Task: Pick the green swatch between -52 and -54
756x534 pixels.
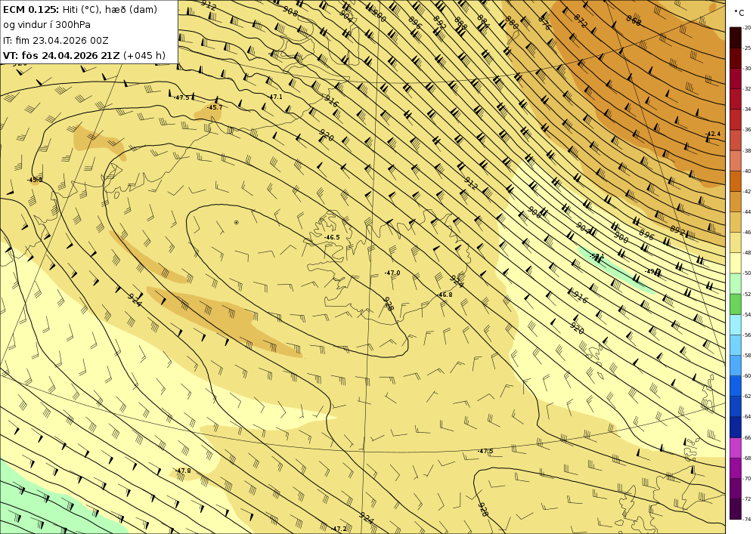Action: (x=736, y=304)
